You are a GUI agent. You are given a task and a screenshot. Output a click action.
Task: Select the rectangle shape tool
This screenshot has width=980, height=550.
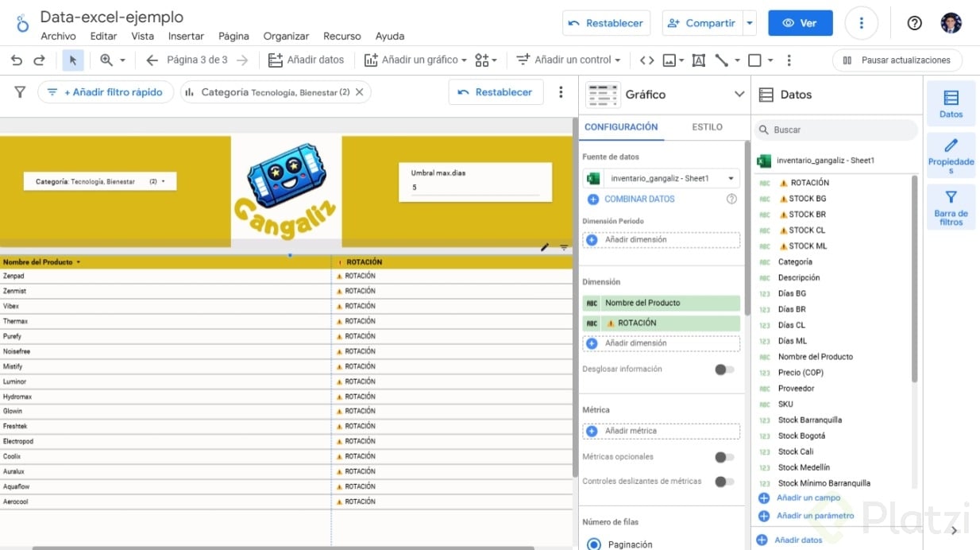(x=754, y=60)
